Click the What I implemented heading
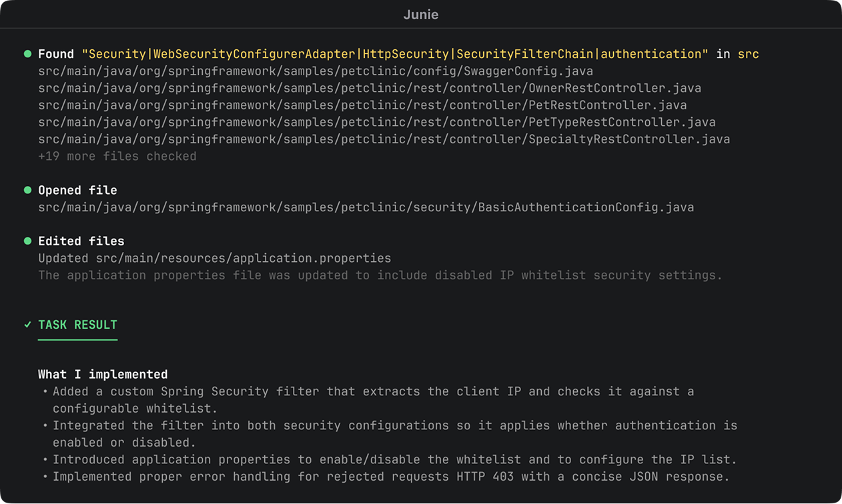The height and width of the screenshot is (504, 842). coord(103,374)
